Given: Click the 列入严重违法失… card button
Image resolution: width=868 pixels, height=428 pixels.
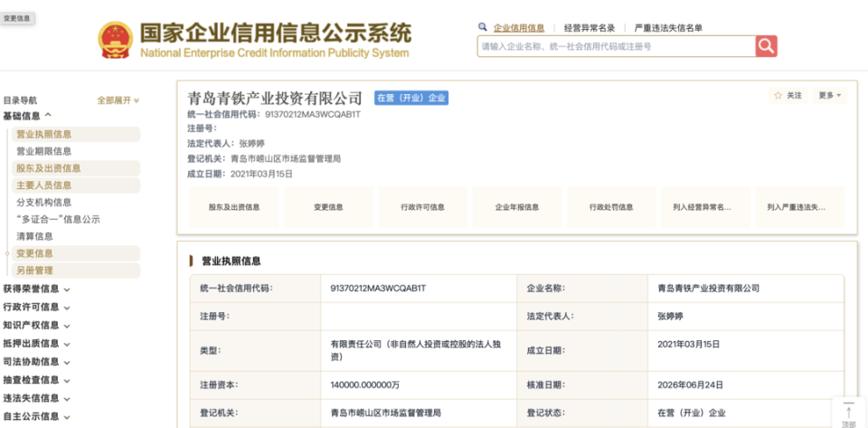Looking at the screenshot, I should click(x=800, y=207).
